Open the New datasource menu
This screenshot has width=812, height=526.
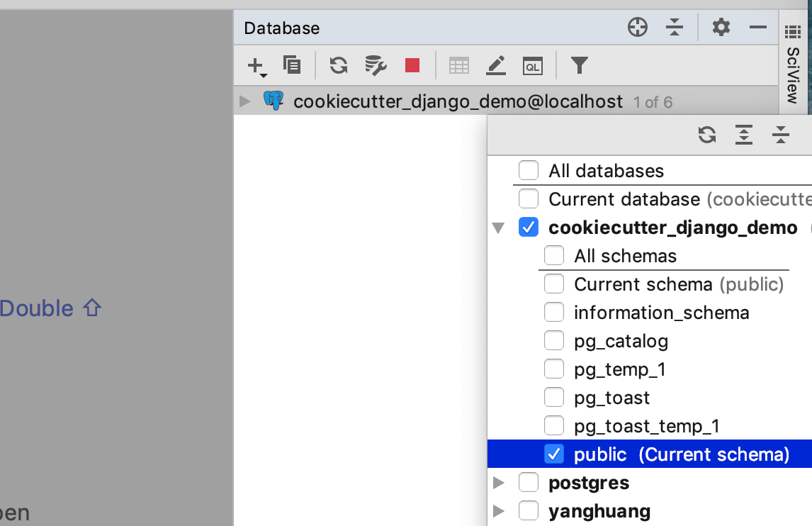pos(254,65)
